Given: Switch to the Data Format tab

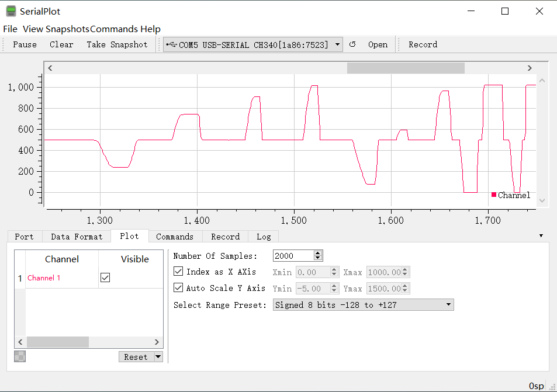Looking at the screenshot, I should pyautogui.click(x=77, y=237).
